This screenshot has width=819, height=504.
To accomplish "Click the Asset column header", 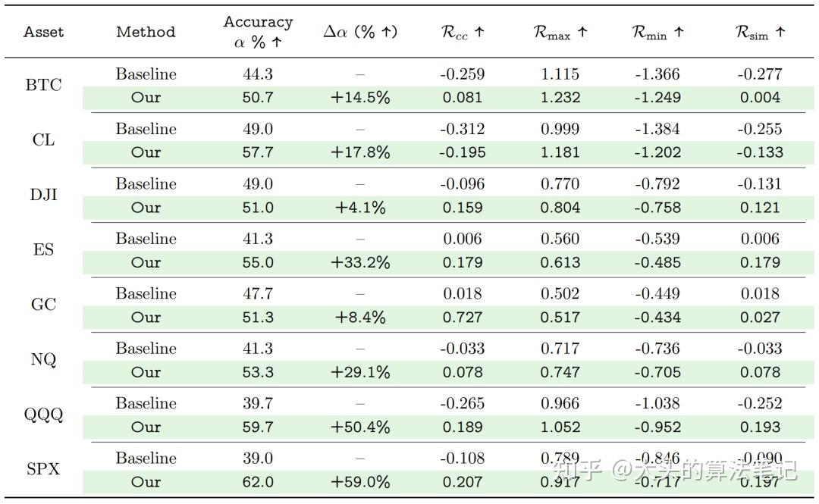I will tap(43, 32).
